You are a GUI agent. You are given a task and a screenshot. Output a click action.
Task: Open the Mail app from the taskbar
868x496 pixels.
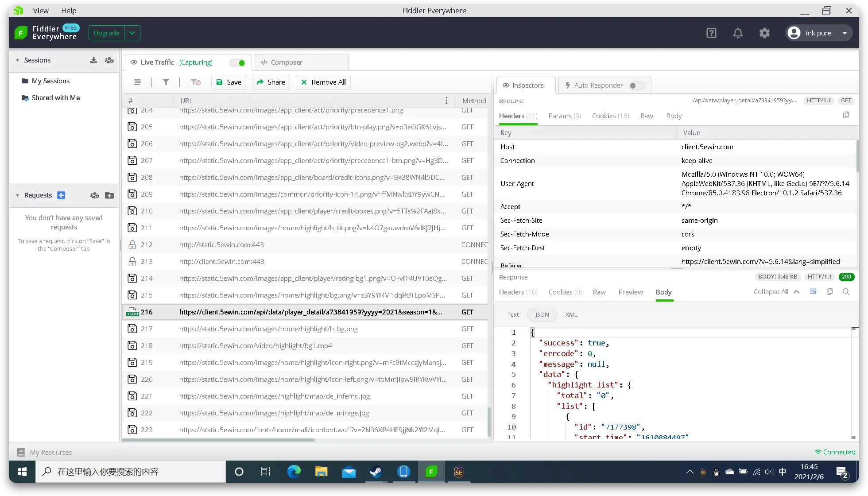pos(349,472)
